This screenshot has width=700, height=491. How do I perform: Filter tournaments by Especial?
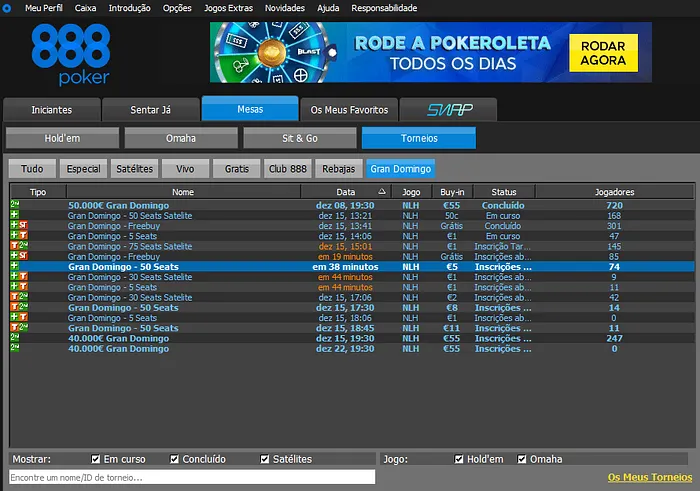click(83, 169)
